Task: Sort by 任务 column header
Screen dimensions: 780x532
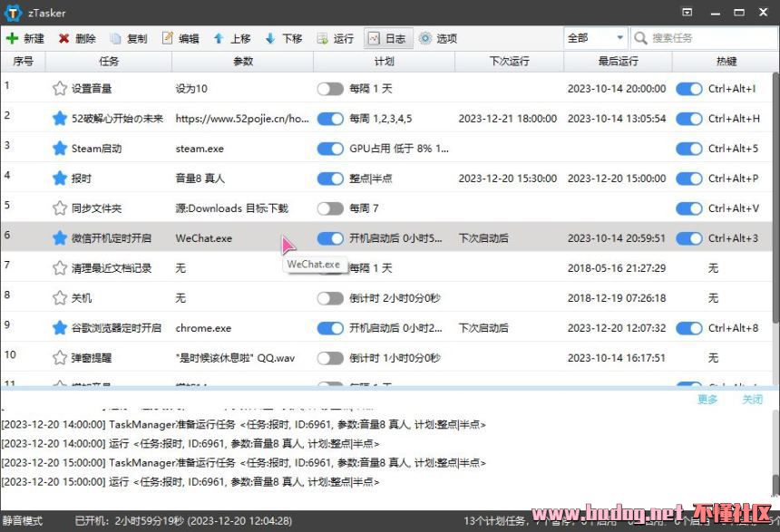Action: click(x=109, y=61)
